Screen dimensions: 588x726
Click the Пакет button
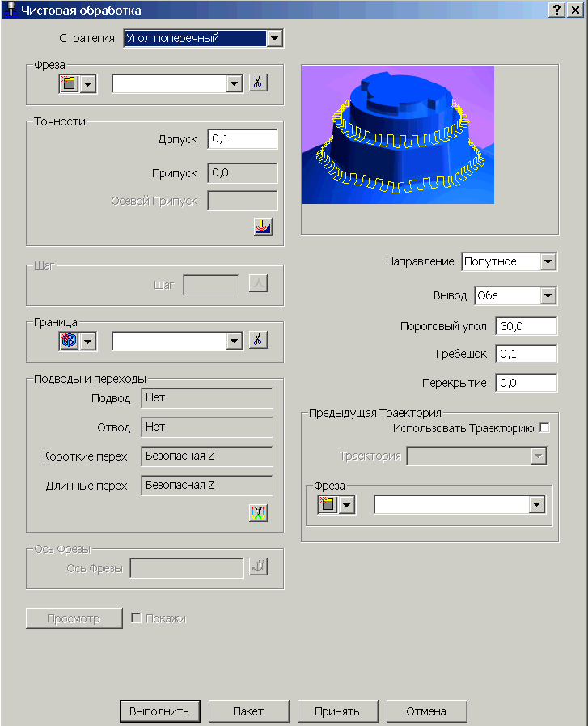tap(248, 711)
